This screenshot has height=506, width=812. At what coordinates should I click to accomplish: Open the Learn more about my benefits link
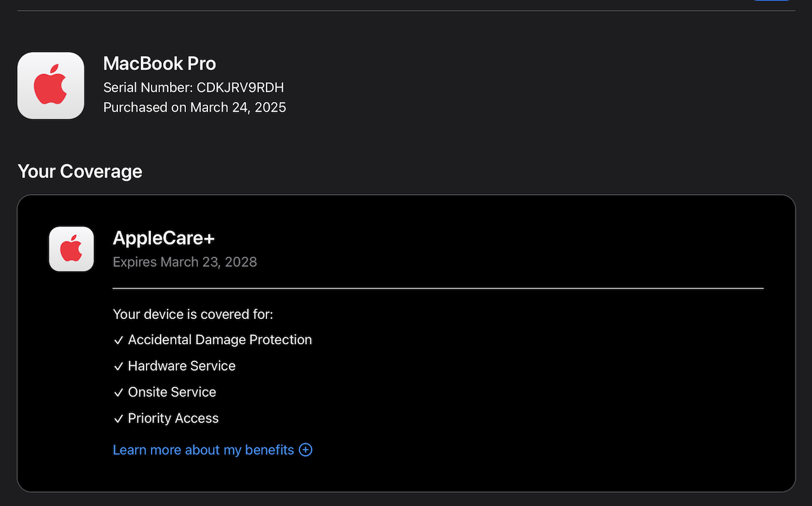(203, 450)
